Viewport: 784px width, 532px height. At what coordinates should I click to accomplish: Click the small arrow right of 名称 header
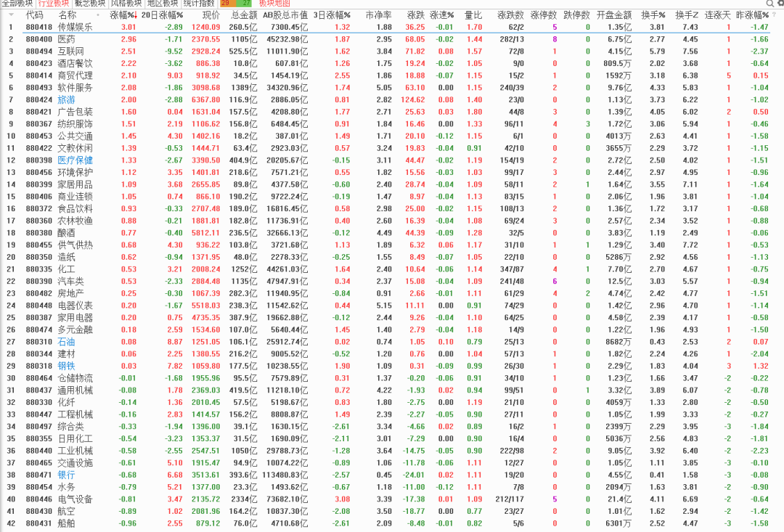(x=97, y=15)
